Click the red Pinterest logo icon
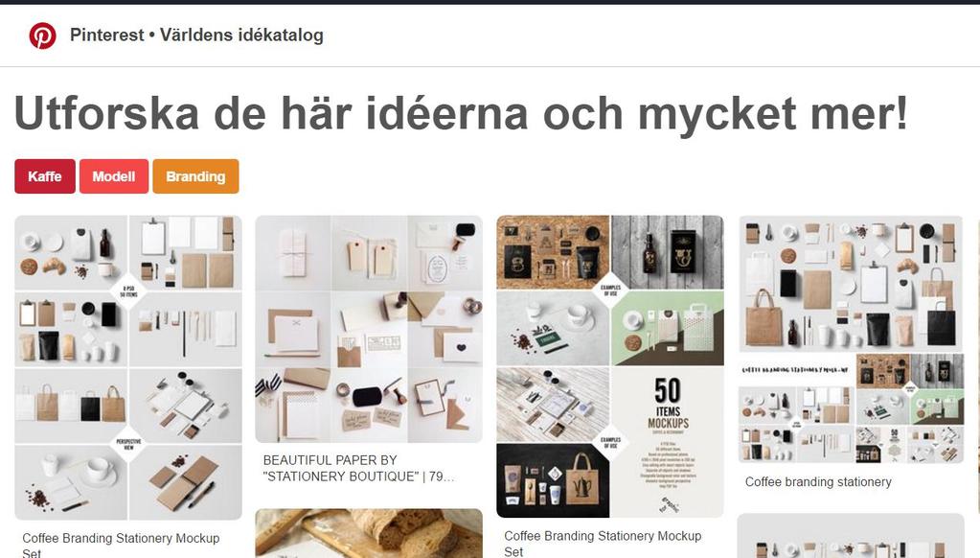Screen dimensions: 980x558 click(42, 35)
